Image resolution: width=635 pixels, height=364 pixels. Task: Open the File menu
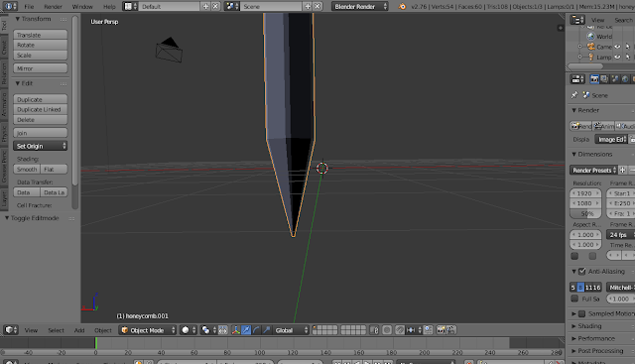pyautogui.click(x=29, y=7)
